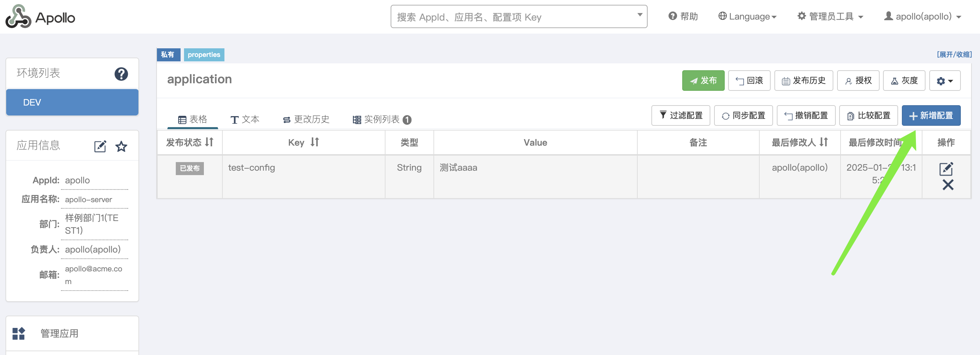Switch to the 表格 tab

[x=193, y=120]
